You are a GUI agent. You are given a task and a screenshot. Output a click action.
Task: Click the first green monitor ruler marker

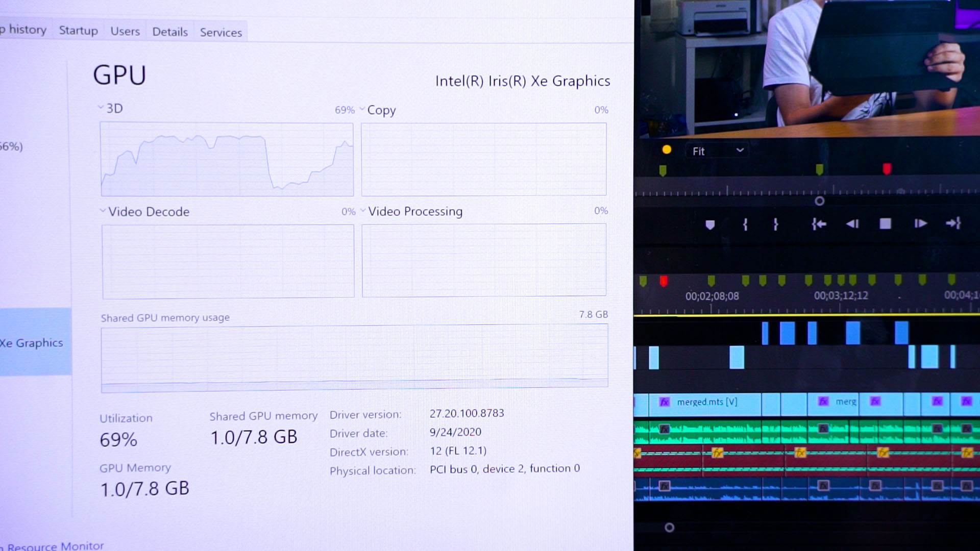click(663, 170)
